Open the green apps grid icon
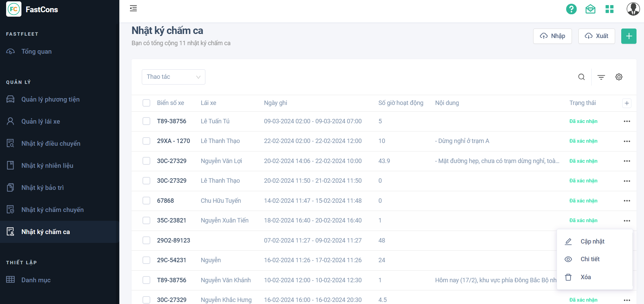644x304 pixels. coord(609,9)
